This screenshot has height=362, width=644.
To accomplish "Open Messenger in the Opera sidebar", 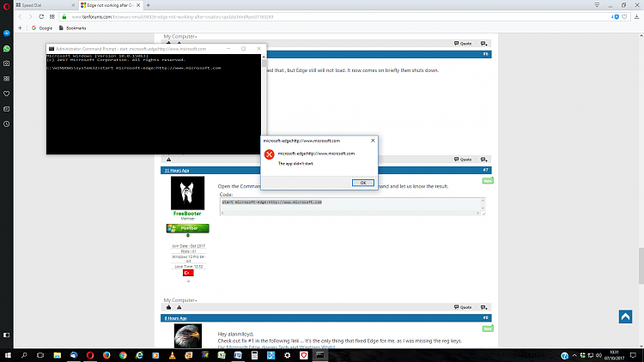I will pos(7,33).
